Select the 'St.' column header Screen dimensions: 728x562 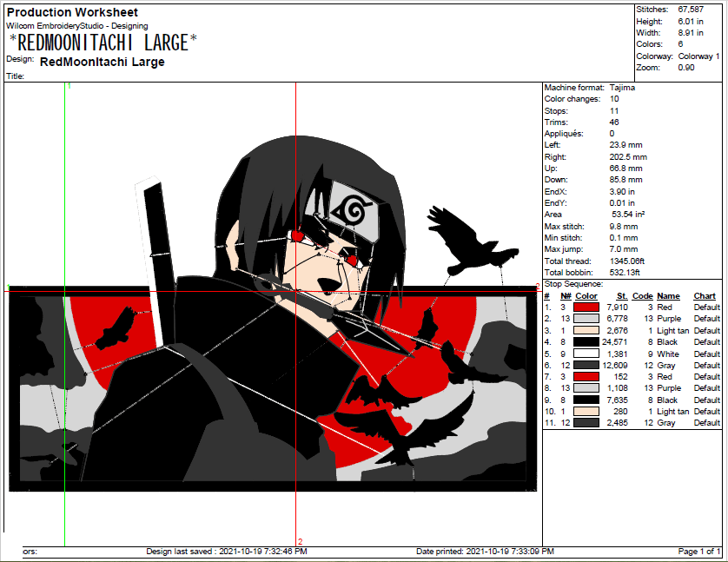(622, 296)
